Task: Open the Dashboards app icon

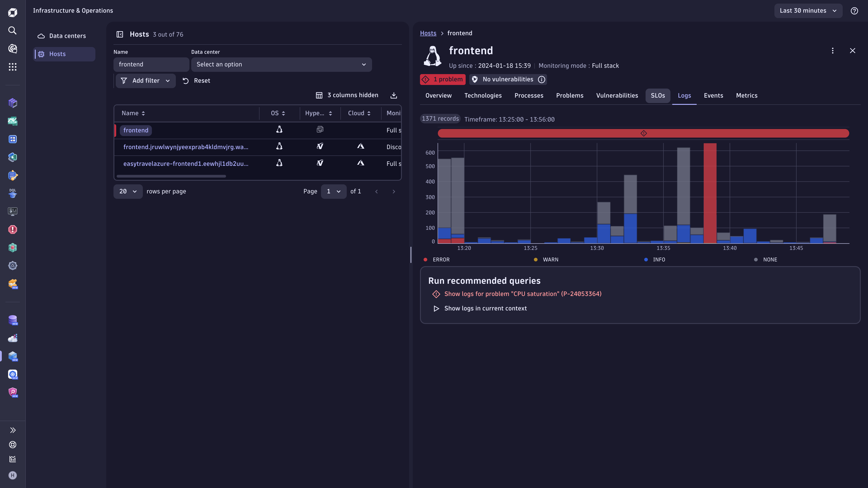Action: pos(12,211)
